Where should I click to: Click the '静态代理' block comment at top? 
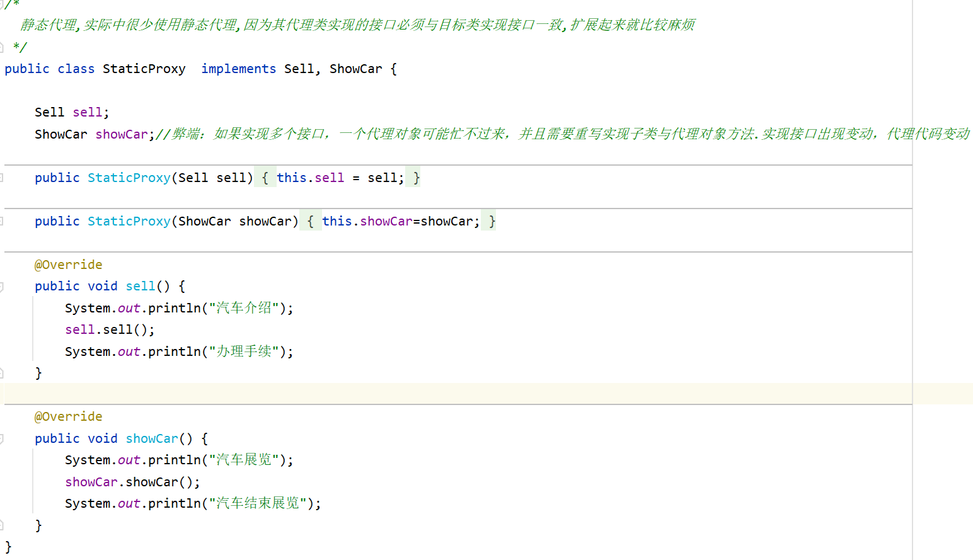(357, 25)
